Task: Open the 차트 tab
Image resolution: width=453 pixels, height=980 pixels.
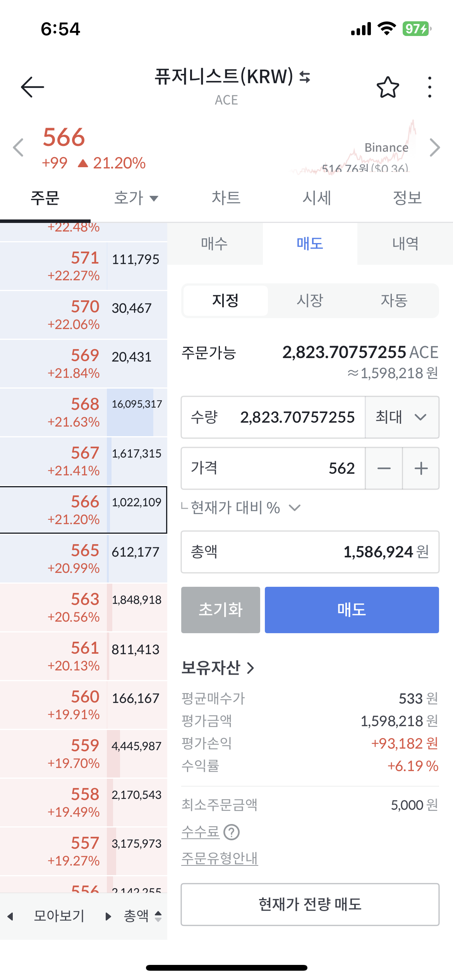Action: [x=226, y=198]
